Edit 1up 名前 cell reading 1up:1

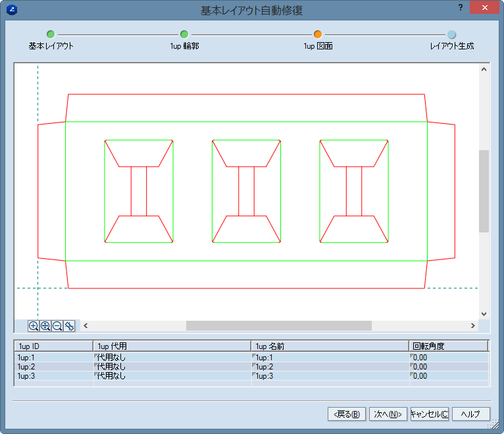point(330,357)
